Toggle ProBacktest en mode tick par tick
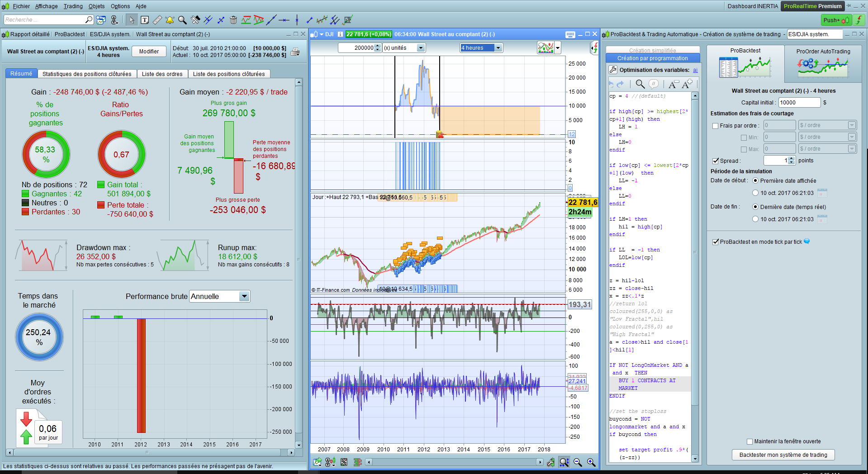The width and height of the screenshot is (868, 474). point(715,242)
